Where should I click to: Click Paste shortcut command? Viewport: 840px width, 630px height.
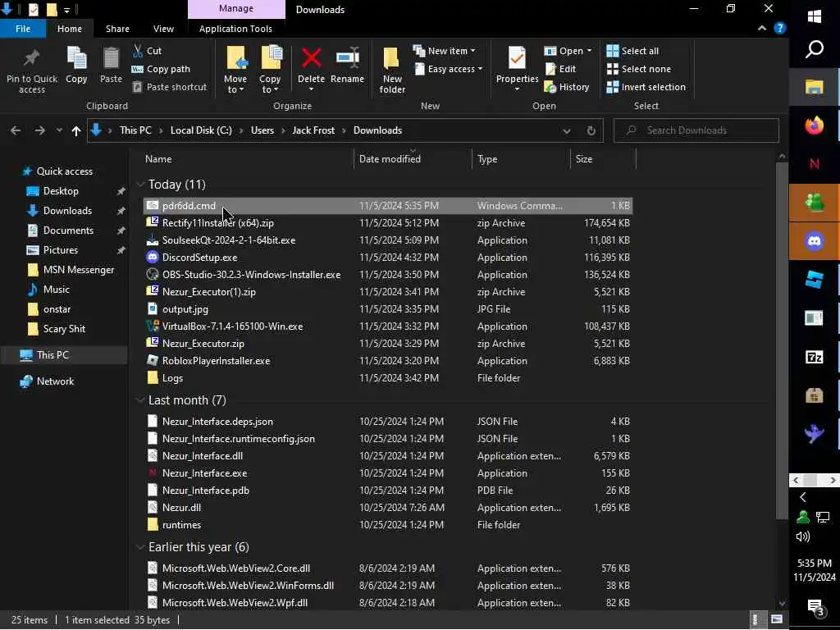169,87
